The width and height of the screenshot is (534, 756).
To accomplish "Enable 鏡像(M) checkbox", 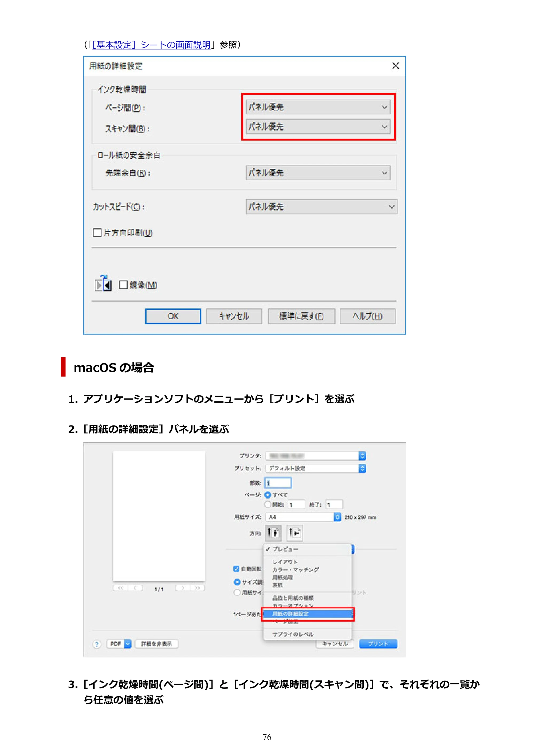I will (x=123, y=285).
